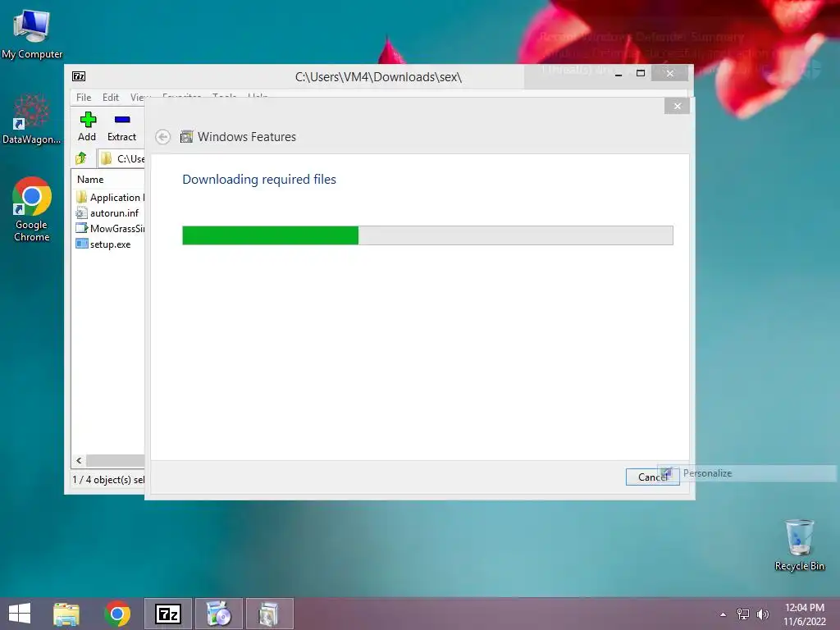The width and height of the screenshot is (840, 630).
Task: Click the left scroll arrow in 7-Zip list
Action: point(80,460)
